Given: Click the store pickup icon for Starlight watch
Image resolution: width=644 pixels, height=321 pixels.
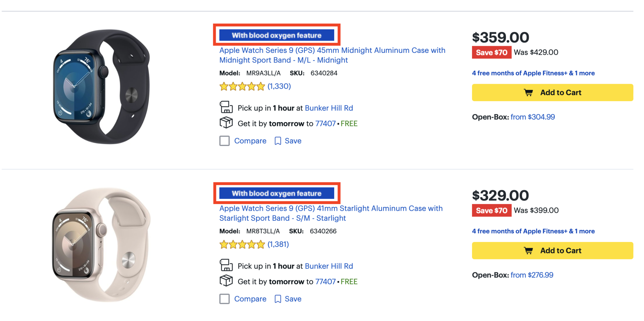Looking at the screenshot, I should (226, 265).
